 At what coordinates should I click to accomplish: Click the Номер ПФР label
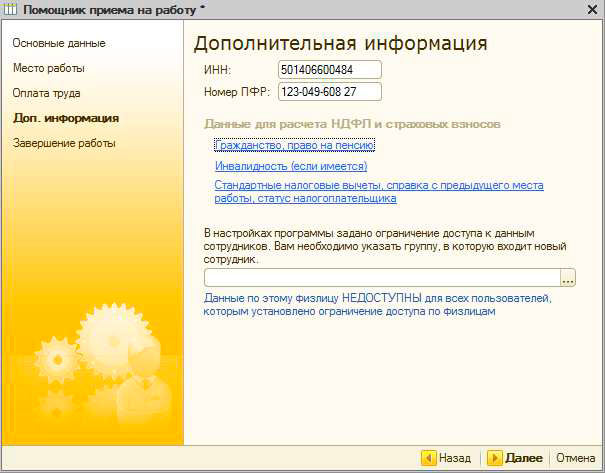237,92
